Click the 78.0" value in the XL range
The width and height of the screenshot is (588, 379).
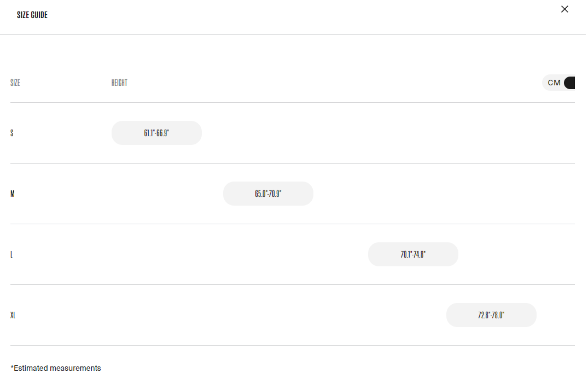coord(498,315)
